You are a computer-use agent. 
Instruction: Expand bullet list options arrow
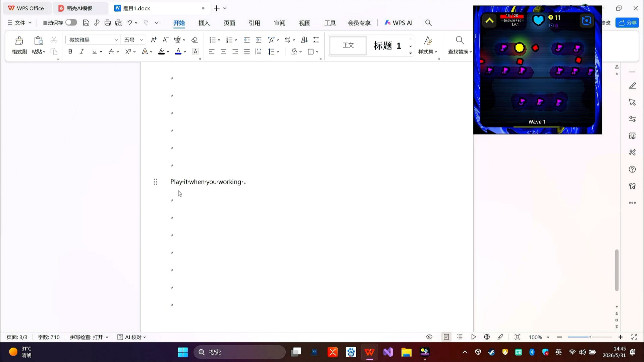coord(219,40)
